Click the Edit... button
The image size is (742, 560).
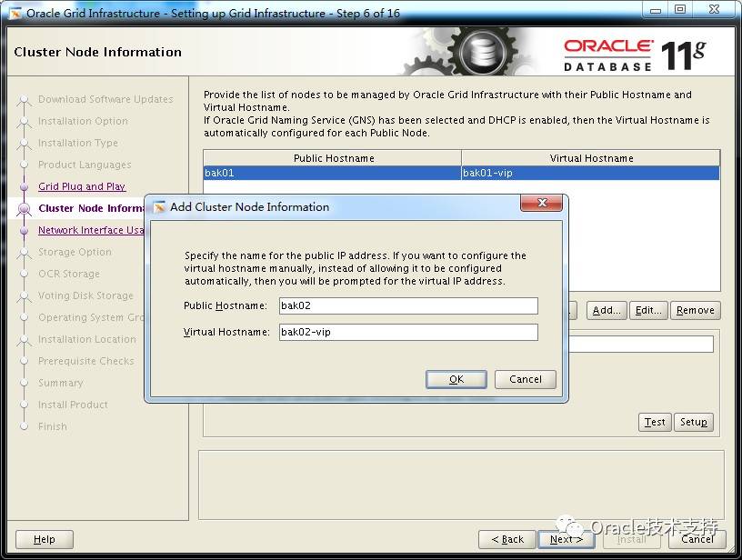click(x=648, y=310)
